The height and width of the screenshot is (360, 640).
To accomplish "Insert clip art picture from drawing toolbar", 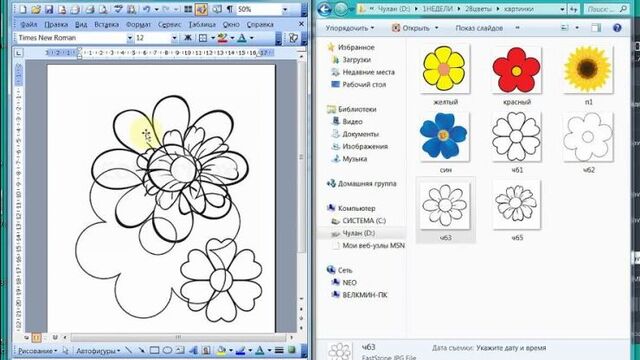I will [206, 351].
